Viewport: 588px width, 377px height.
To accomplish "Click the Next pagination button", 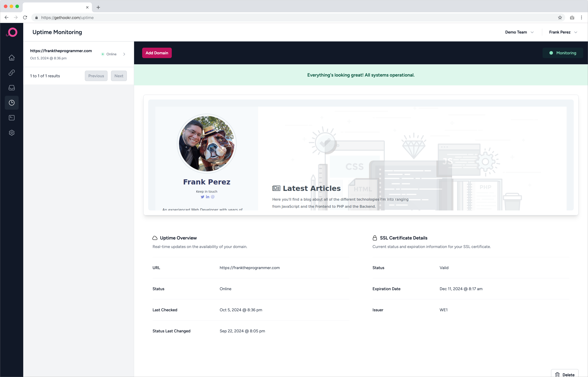I will 119,76.
